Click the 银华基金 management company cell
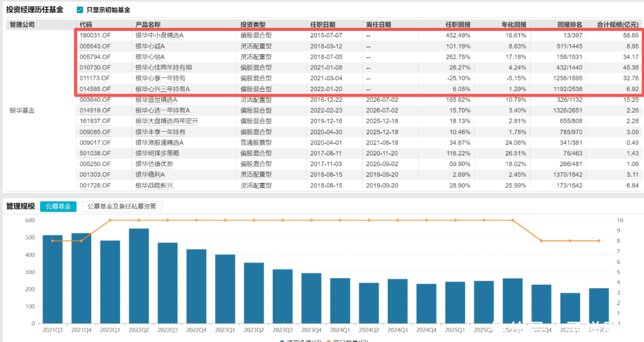This screenshot has width=644, height=342. [x=22, y=110]
